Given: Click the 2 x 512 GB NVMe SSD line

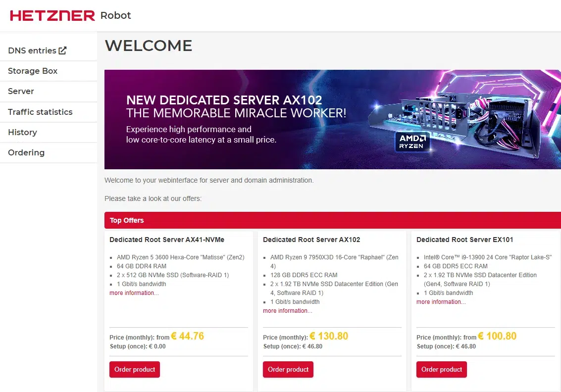Looking at the screenshot, I should (x=172, y=275).
